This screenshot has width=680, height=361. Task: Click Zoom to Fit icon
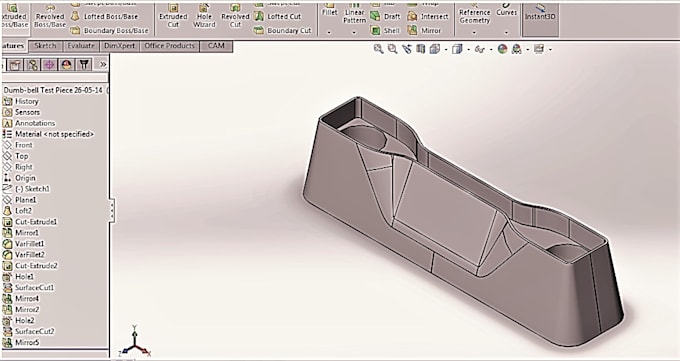pos(378,49)
